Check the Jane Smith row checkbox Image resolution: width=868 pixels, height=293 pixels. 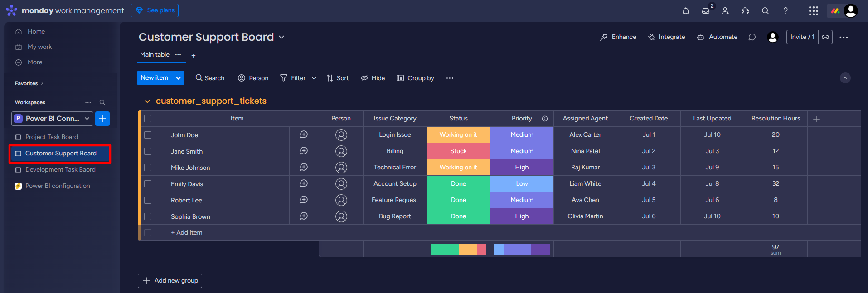coord(148,151)
